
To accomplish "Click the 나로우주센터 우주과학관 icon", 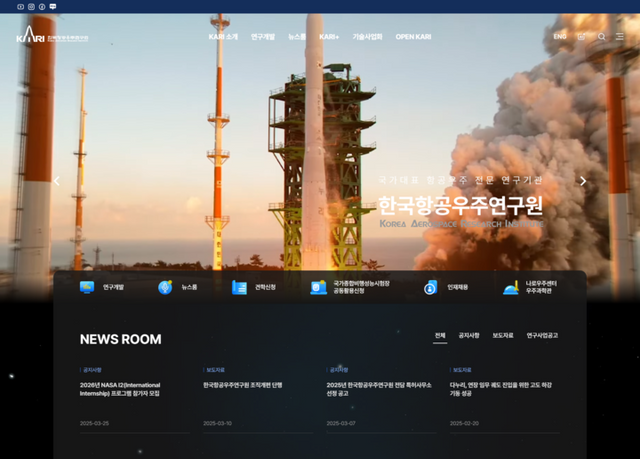I will coord(511,287).
